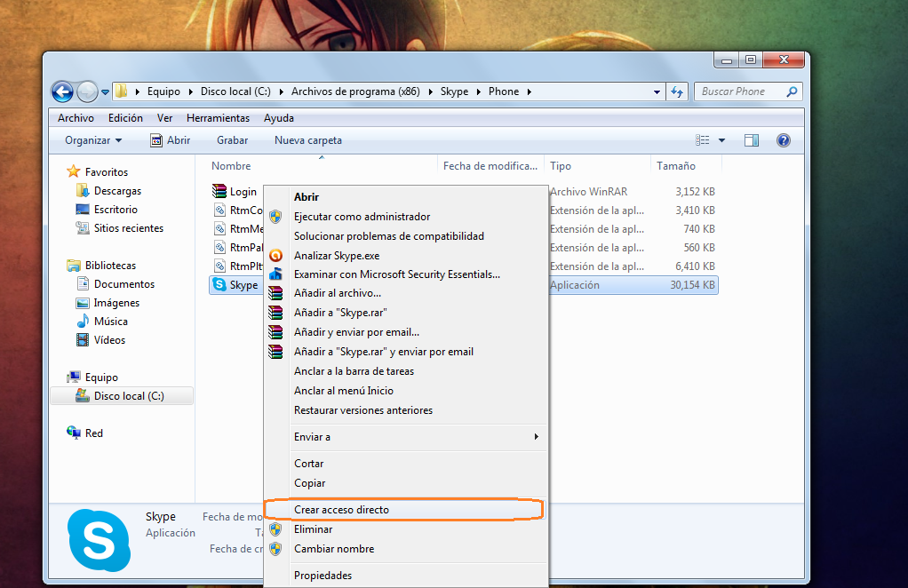Select Música library
The width and height of the screenshot is (908, 588).
coord(110,322)
